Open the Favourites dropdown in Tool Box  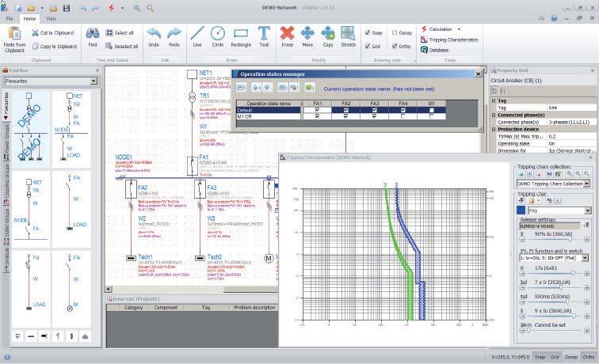tap(93, 82)
